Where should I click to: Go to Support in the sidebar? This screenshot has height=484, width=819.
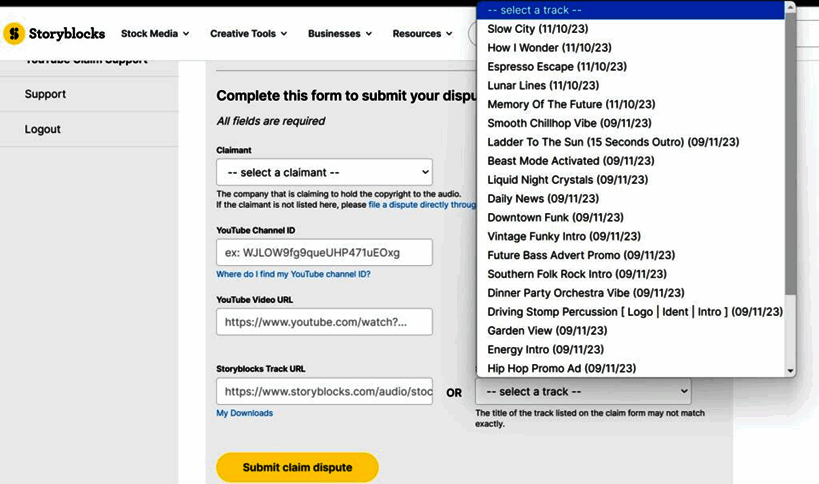click(45, 94)
